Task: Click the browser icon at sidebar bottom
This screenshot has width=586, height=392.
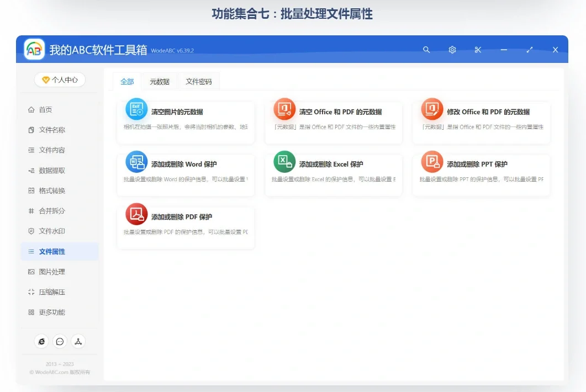Action: pyautogui.click(x=41, y=341)
